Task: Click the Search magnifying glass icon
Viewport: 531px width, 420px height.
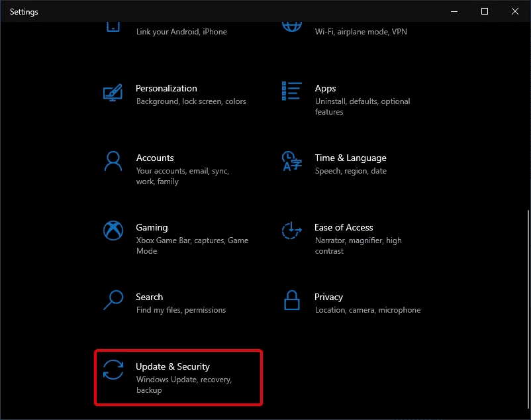Action: tap(113, 300)
